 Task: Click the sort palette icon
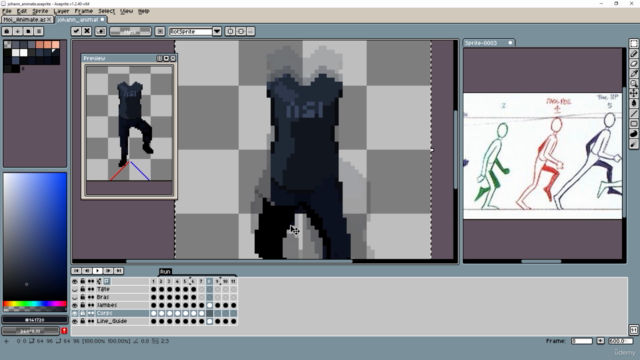[x=18, y=31]
